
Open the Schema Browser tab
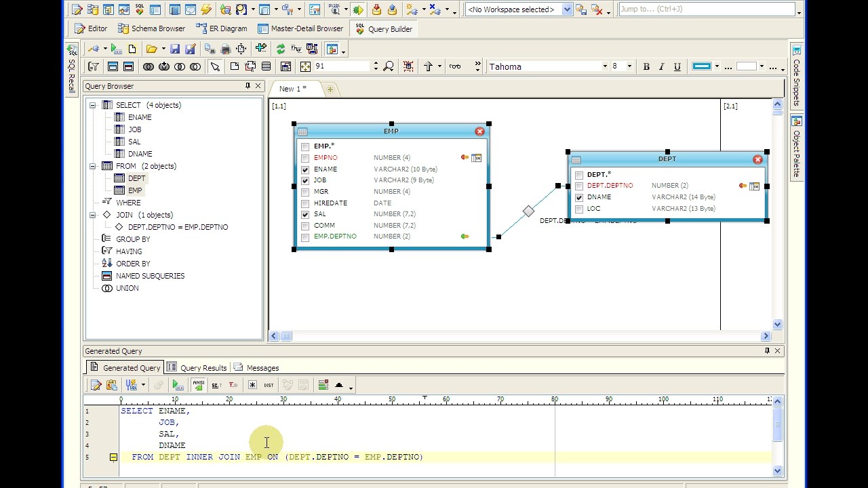tap(152, 28)
